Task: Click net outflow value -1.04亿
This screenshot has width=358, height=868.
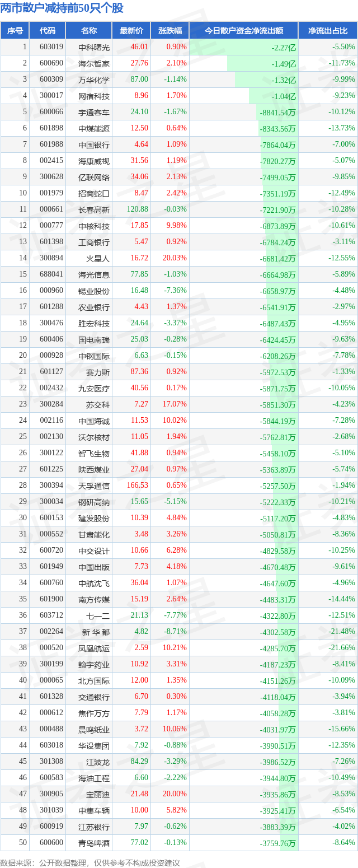Action: coord(284,96)
